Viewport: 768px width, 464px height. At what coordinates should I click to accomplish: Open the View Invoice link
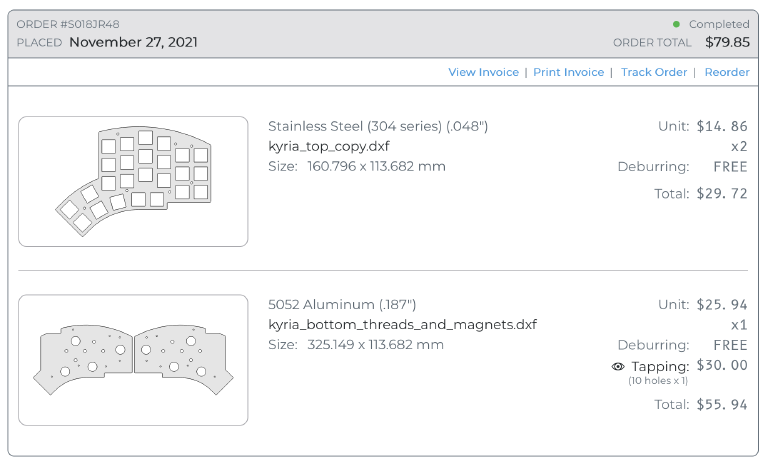click(483, 73)
